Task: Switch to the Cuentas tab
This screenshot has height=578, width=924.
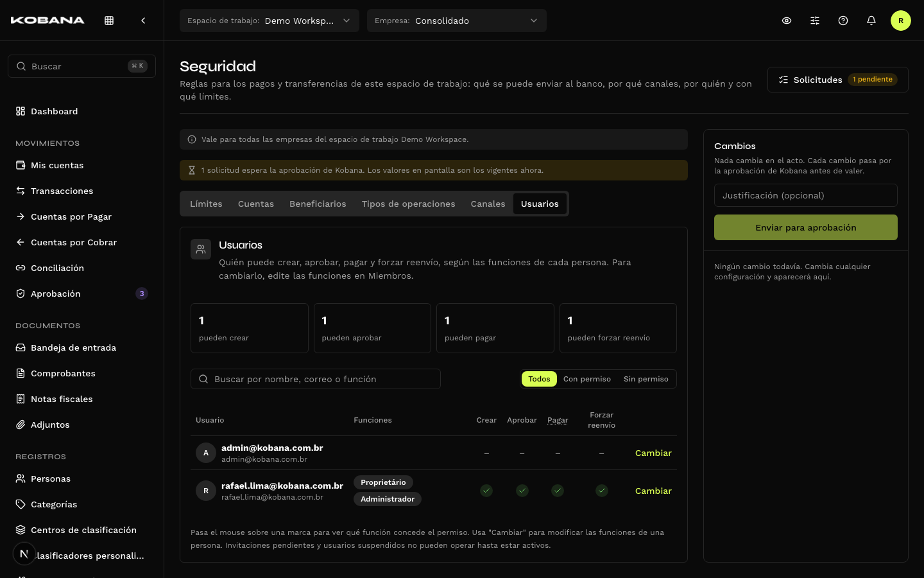Action: [x=256, y=204]
